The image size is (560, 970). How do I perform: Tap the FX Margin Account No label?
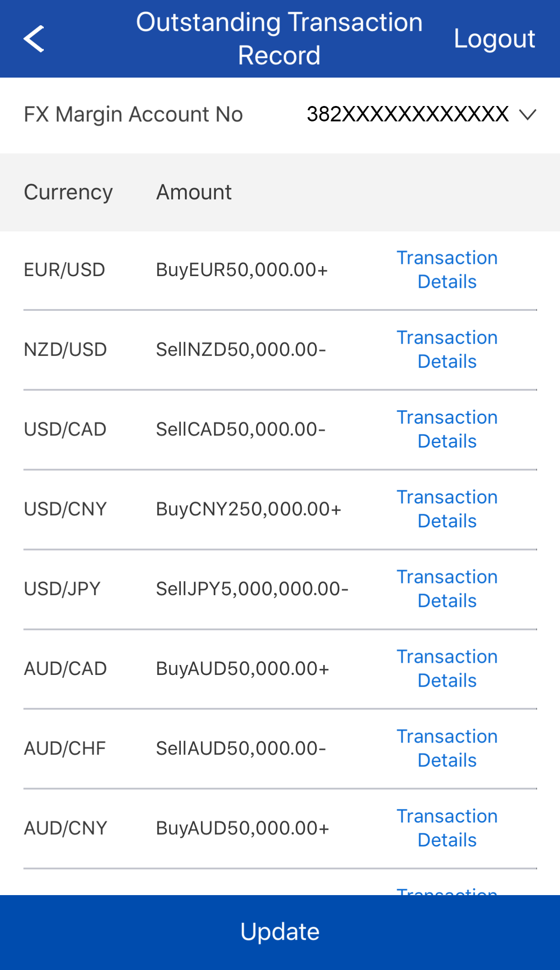133,115
